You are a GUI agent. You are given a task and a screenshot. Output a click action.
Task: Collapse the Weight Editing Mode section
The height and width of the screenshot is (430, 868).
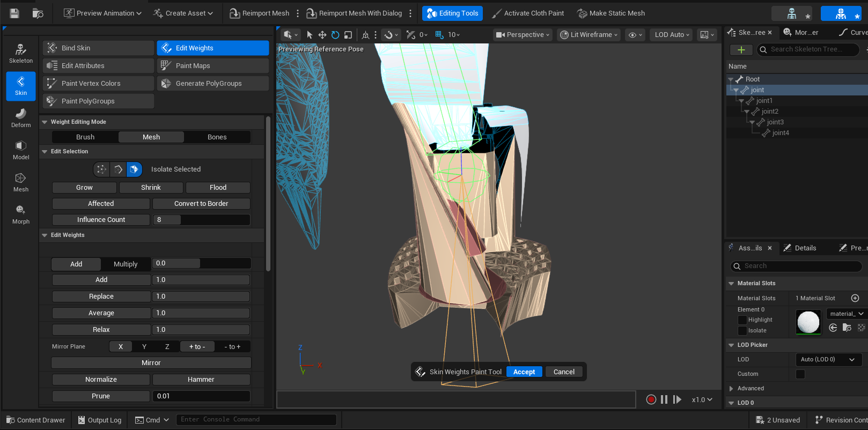coord(45,122)
